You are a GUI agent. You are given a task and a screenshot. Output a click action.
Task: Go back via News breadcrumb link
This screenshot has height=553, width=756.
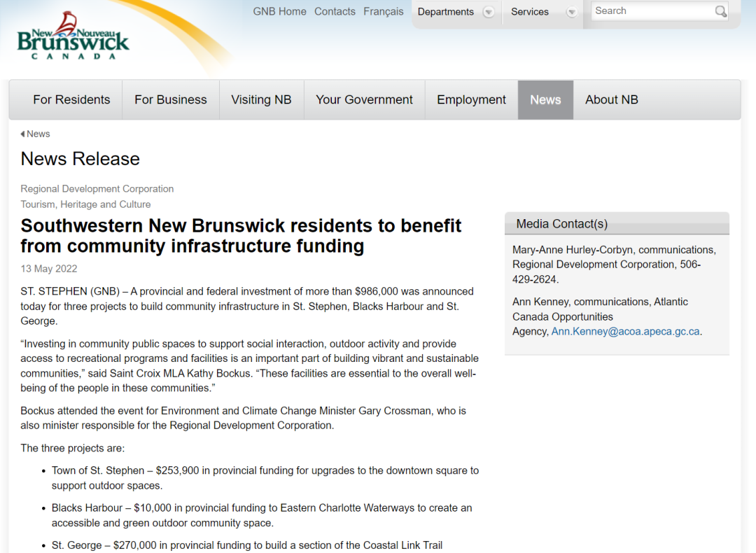pos(38,134)
